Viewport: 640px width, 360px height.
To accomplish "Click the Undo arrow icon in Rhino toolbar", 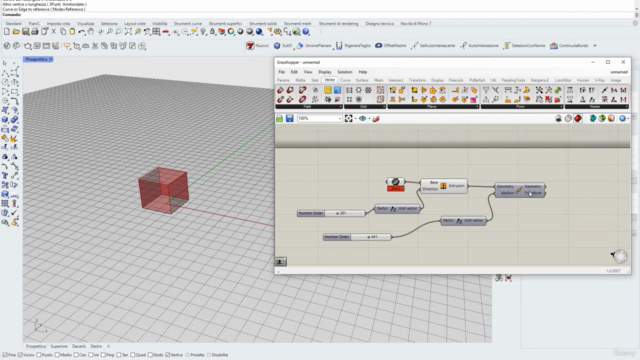I will (x=82, y=32).
